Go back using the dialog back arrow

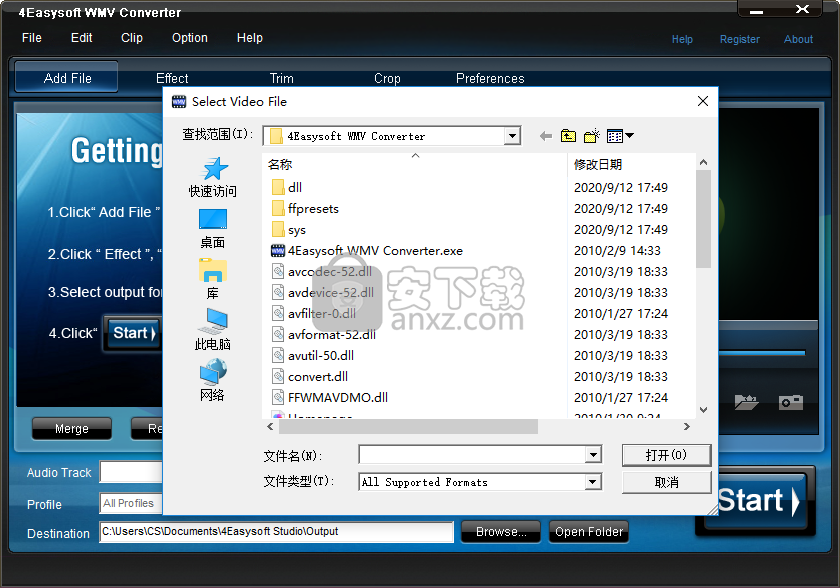point(546,136)
